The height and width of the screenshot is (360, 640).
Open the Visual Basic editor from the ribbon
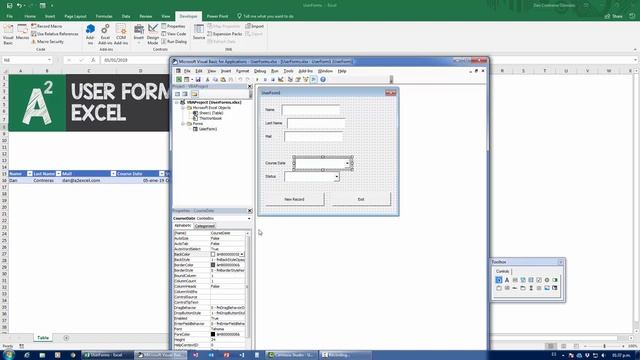click(8, 34)
